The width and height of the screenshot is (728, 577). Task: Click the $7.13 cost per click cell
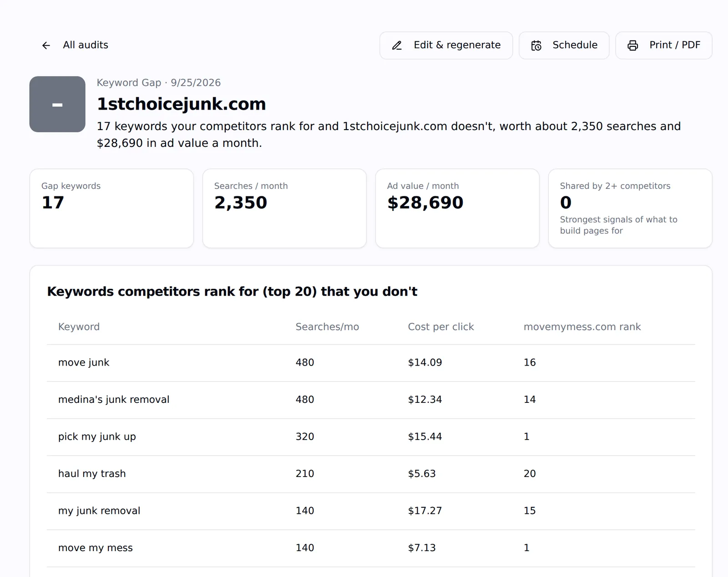click(x=422, y=548)
